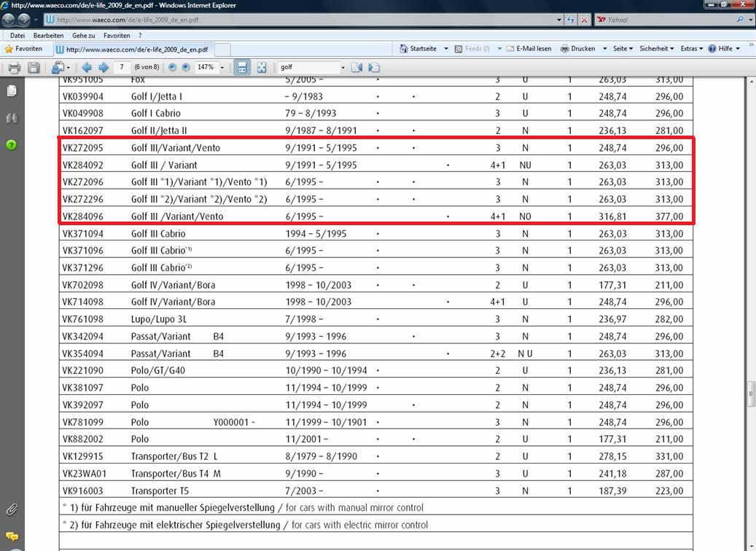Screen dimensions: 756x551
Task: Open the Bearbeiten menu
Action: tap(48, 35)
